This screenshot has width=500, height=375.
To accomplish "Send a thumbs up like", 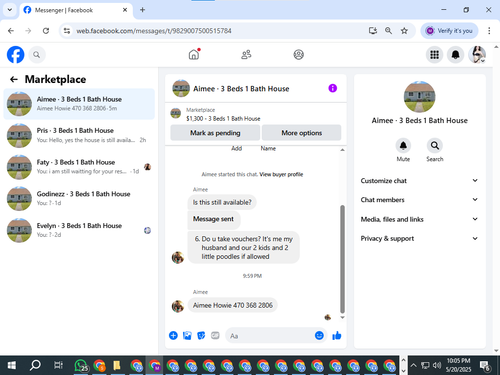I will pyautogui.click(x=337, y=335).
